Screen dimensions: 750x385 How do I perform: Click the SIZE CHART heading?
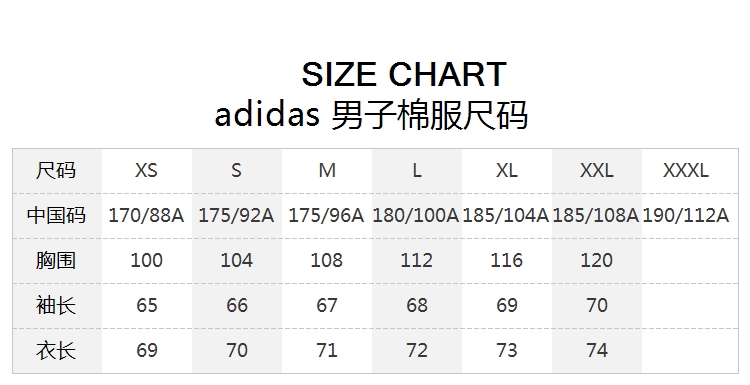[404, 74]
